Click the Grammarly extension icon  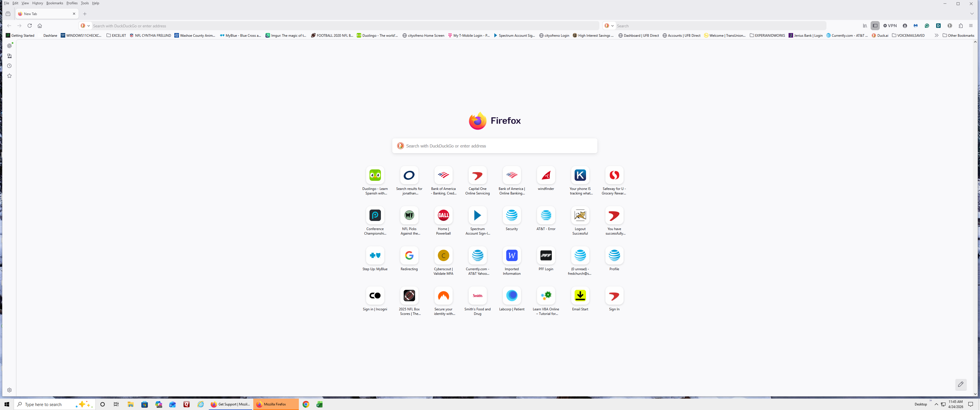(927, 26)
